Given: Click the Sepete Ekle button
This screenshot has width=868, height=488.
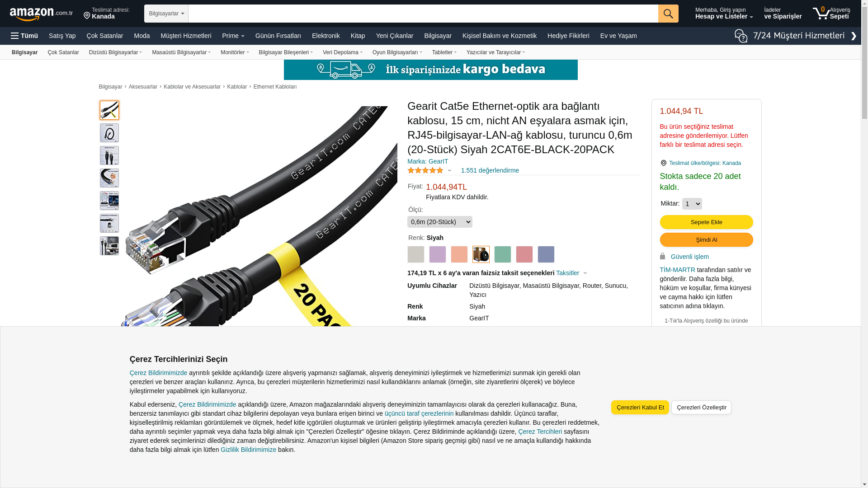Looking at the screenshot, I should point(706,222).
